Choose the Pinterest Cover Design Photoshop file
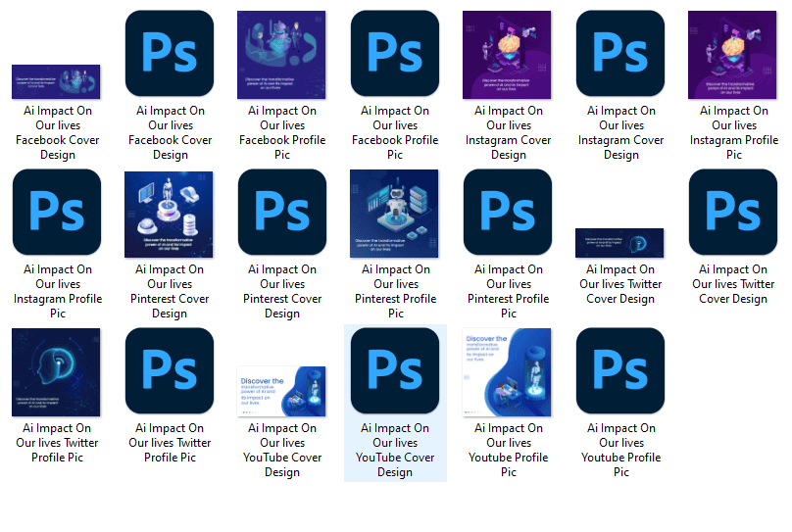 [282, 212]
